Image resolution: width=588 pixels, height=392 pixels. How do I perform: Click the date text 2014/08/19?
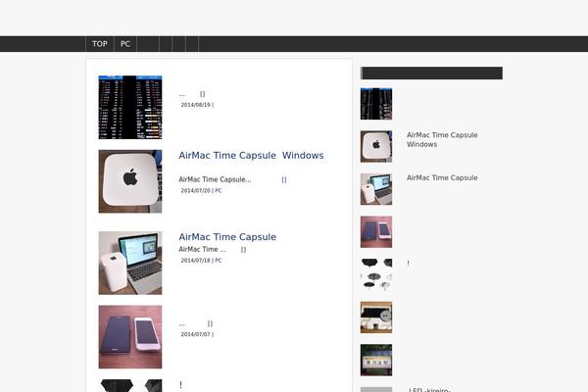pos(195,105)
